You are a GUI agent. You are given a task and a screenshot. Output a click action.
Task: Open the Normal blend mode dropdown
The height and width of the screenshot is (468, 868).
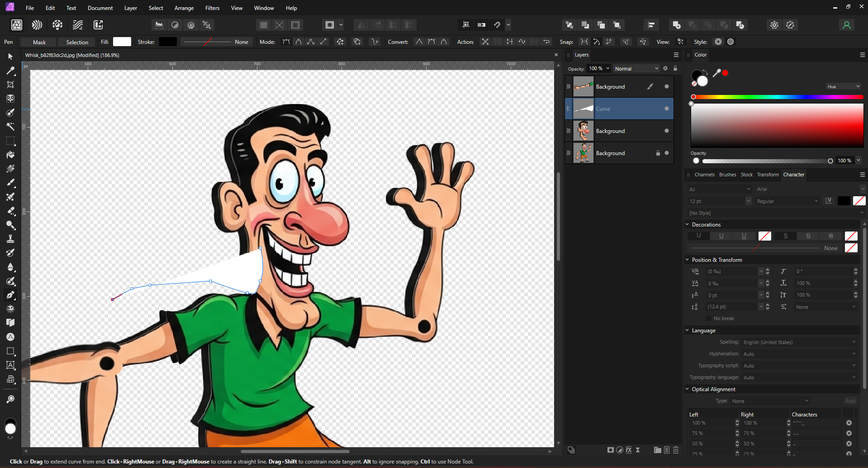pos(636,69)
